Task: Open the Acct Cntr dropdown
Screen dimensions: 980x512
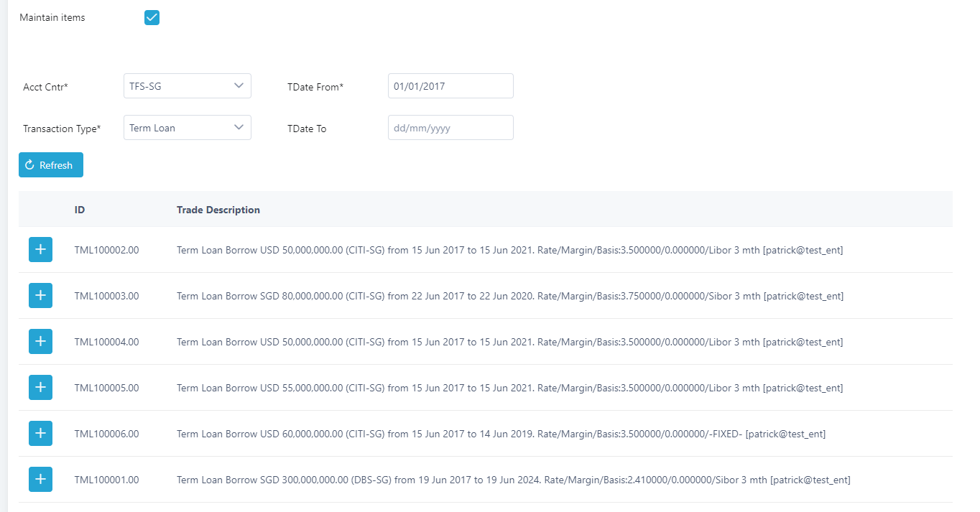Action: pyautogui.click(x=187, y=86)
